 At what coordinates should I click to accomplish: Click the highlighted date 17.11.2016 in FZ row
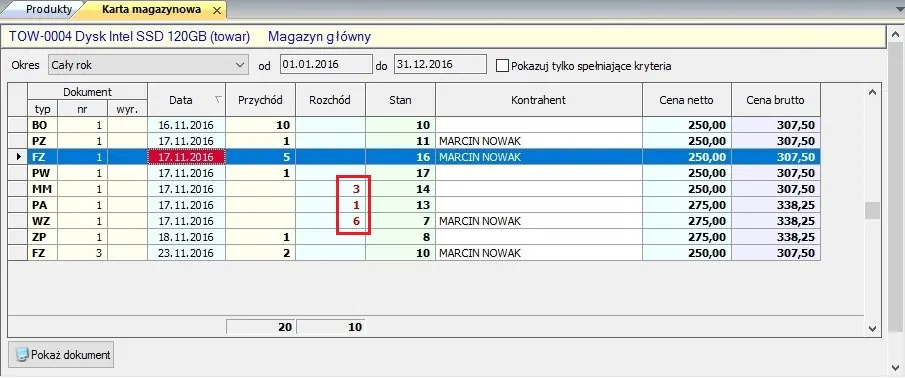tap(186, 157)
